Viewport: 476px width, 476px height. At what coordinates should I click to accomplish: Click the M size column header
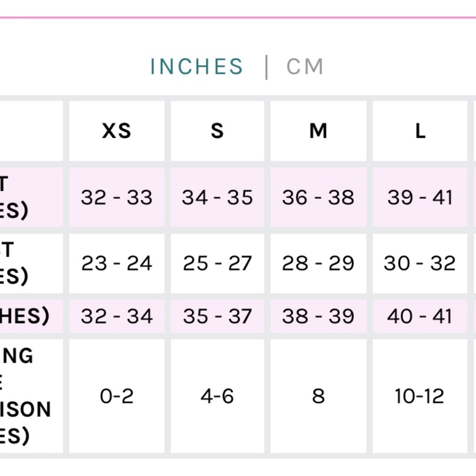tap(318, 131)
